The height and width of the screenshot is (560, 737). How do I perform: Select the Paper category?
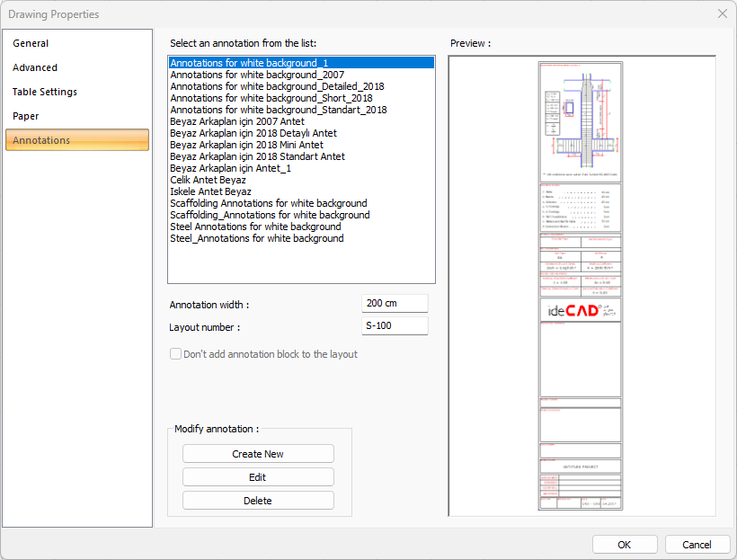click(25, 116)
